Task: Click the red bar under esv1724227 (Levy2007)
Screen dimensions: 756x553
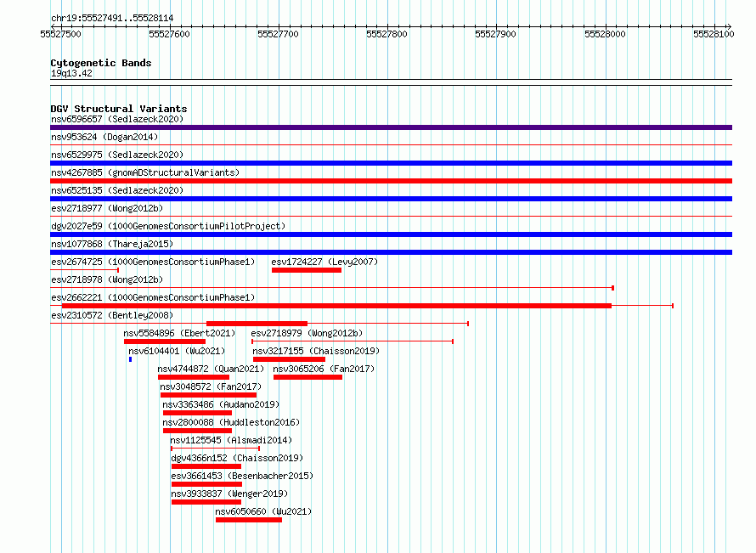Action: 307,270
